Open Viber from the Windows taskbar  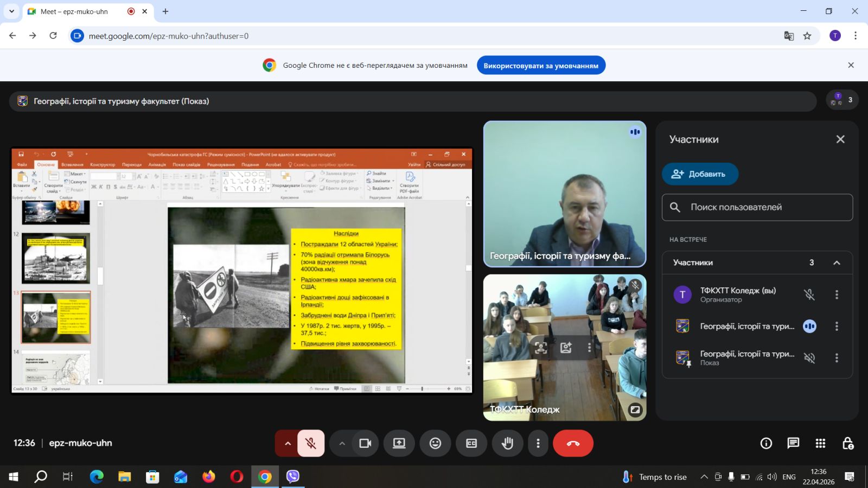click(x=293, y=477)
